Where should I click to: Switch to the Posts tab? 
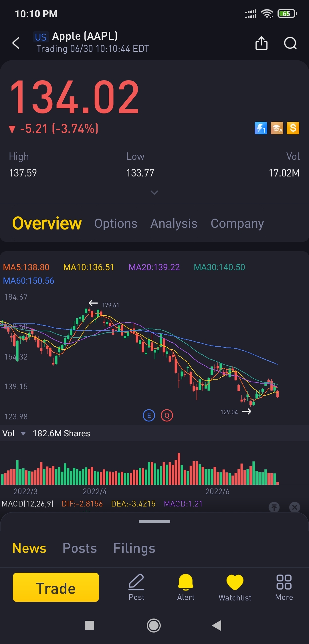(80, 548)
